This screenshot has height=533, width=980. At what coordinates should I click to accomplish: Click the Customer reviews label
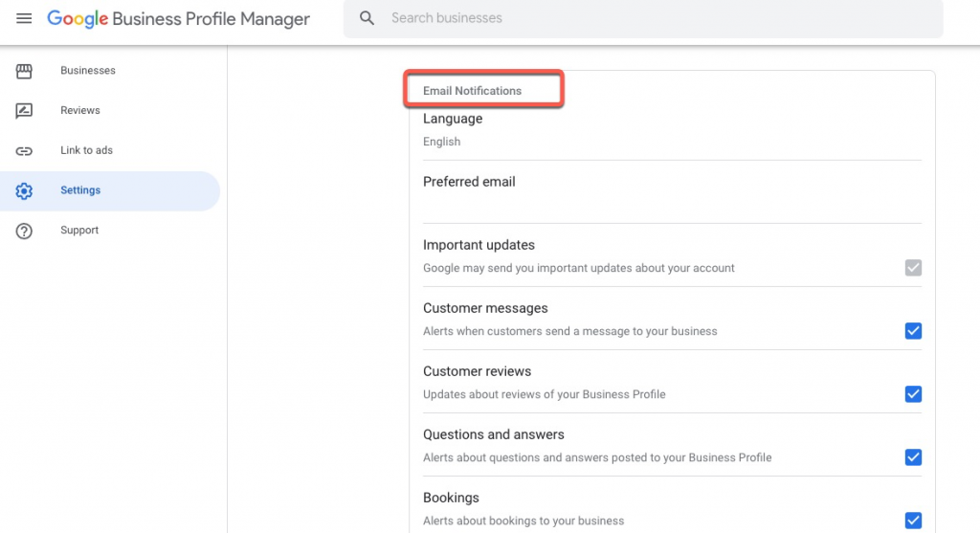click(477, 371)
